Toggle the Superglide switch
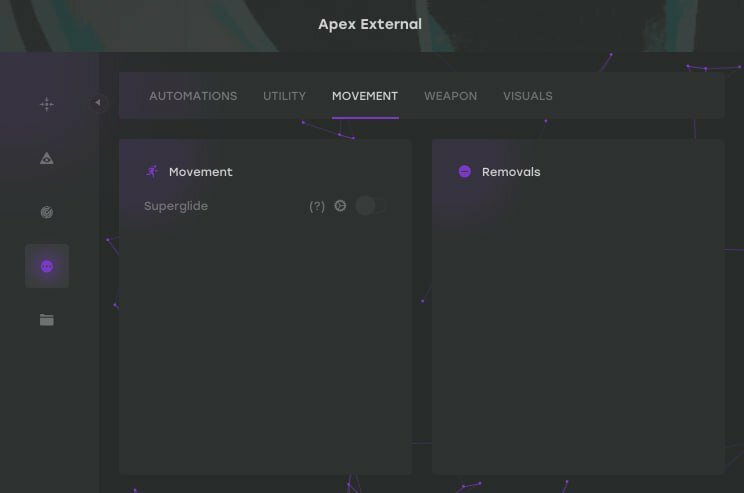Viewport: 744px width, 493px height. click(x=371, y=206)
